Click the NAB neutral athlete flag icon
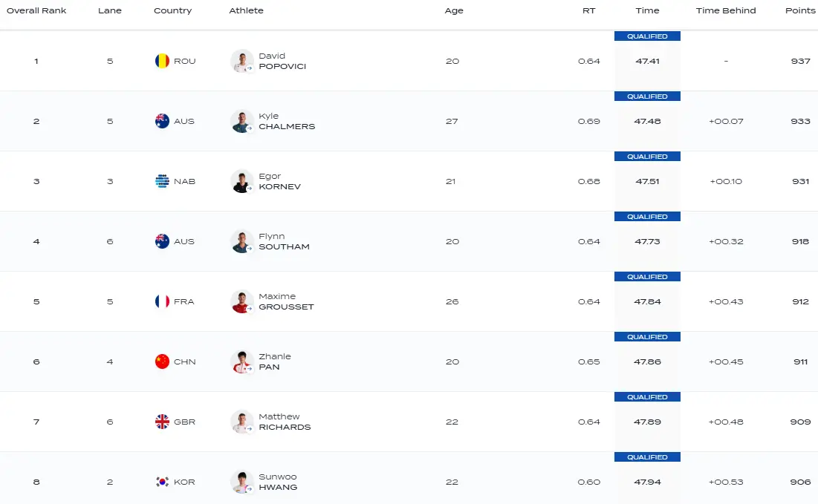 pos(162,181)
